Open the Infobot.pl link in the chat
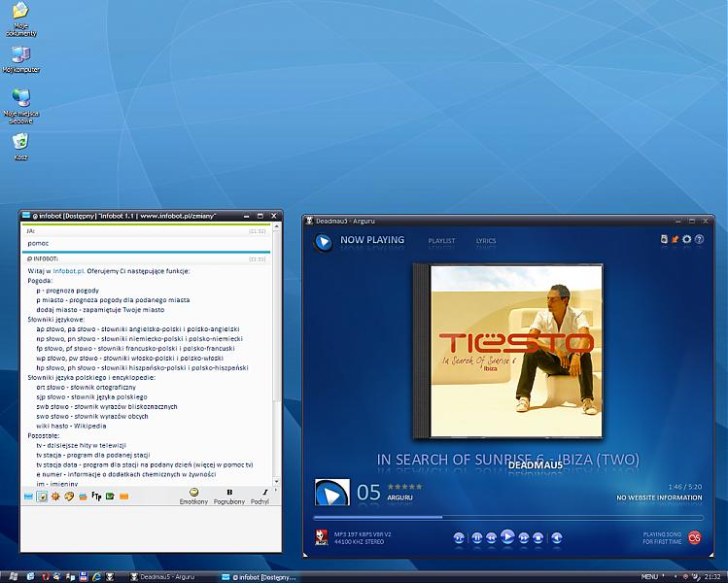The image size is (728, 583). pos(69,271)
